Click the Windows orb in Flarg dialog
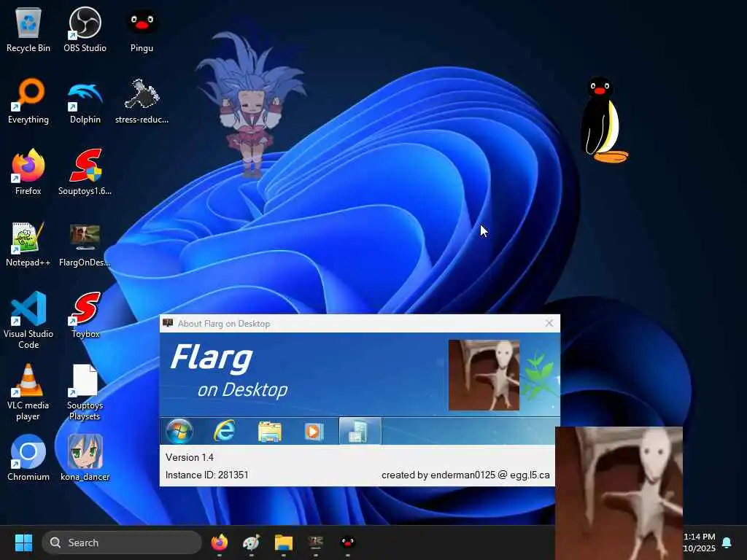Screen dimensions: 747x560 179,432
